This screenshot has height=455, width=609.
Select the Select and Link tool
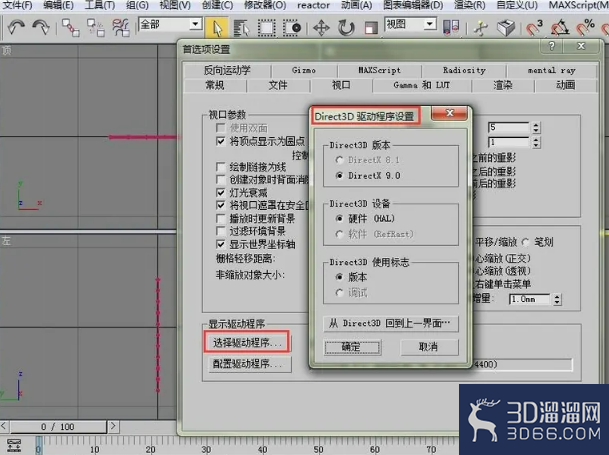pos(71,28)
